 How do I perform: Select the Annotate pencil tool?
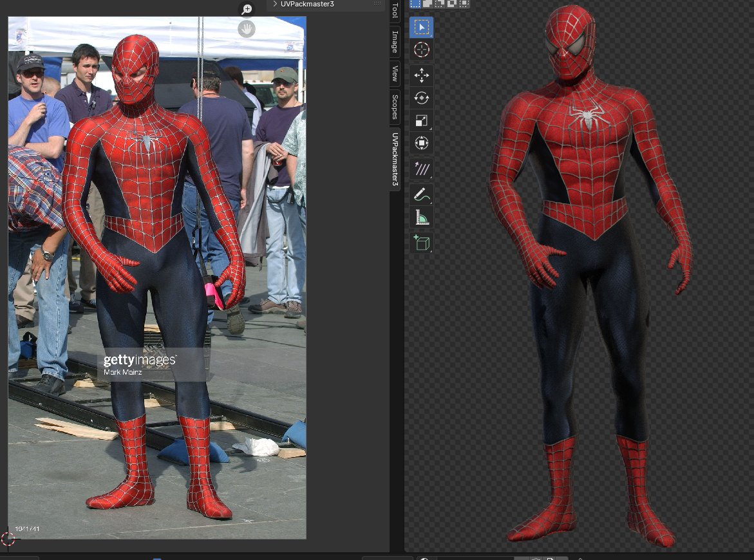point(422,194)
